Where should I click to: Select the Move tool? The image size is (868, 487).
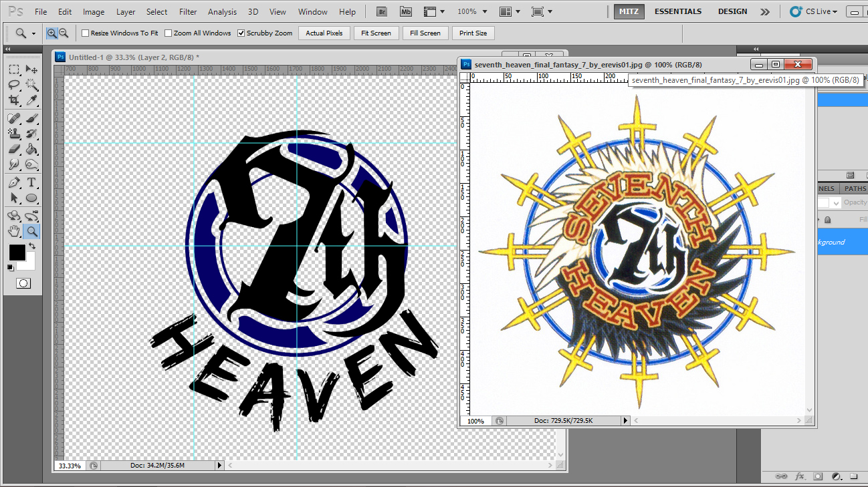[x=31, y=69]
